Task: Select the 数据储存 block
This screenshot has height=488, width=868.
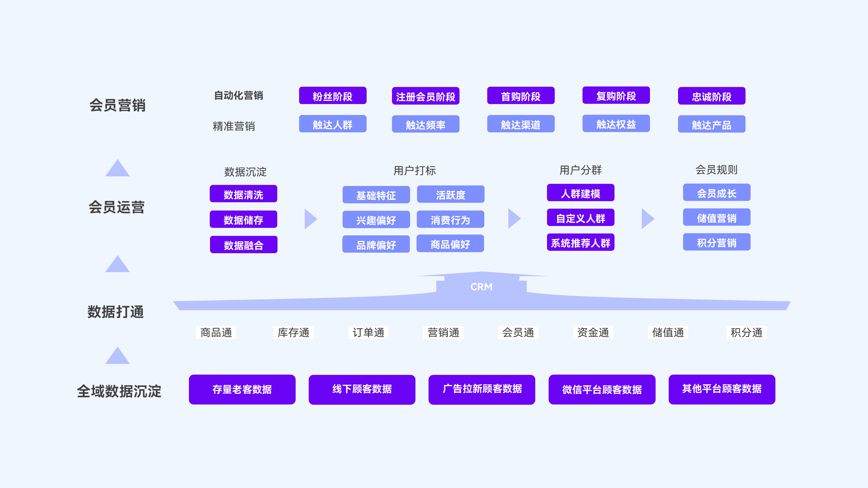Action: coord(243,219)
